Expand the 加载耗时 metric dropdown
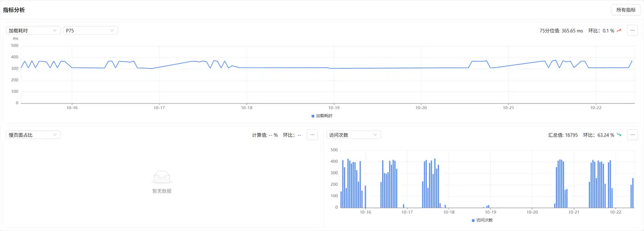644x231 pixels. (x=33, y=30)
